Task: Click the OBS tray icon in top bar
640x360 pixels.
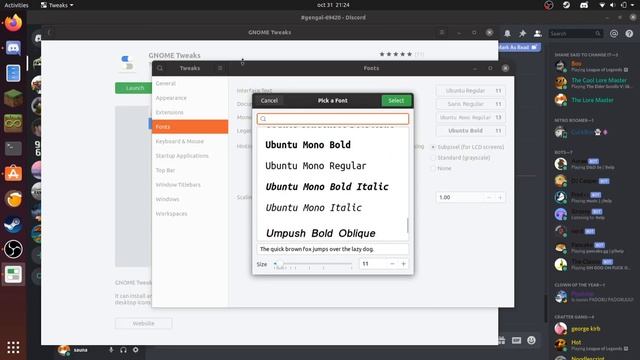Action: [549, 5]
